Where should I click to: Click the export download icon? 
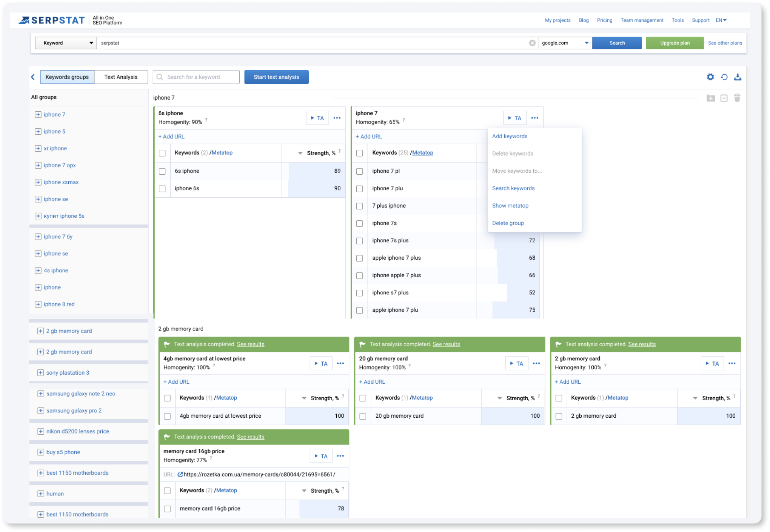[738, 77]
